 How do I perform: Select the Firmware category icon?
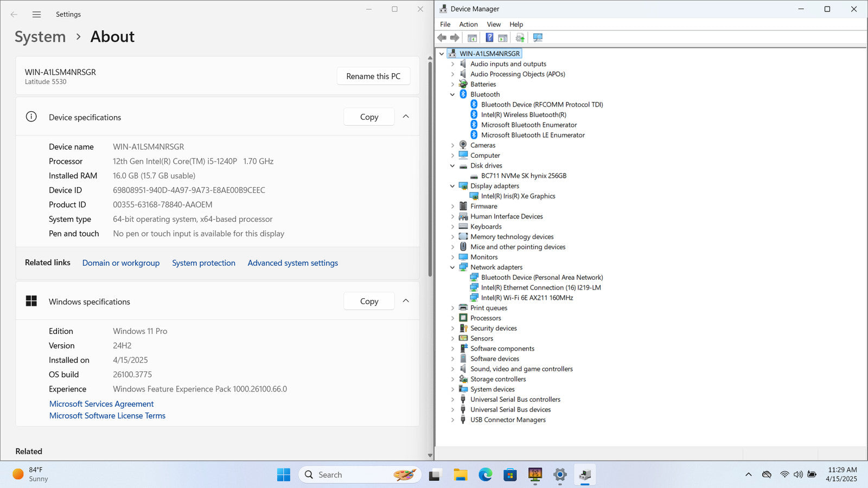[463, 206]
